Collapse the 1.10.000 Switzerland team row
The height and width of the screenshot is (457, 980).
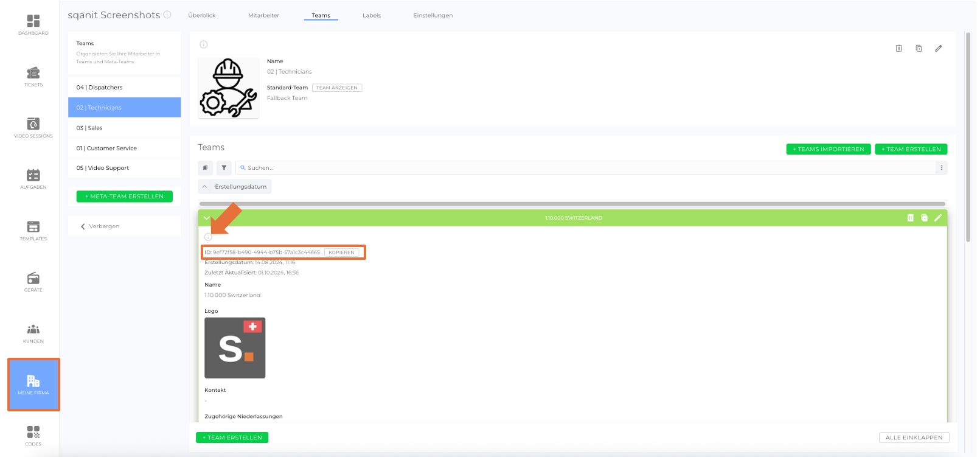[207, 218]
